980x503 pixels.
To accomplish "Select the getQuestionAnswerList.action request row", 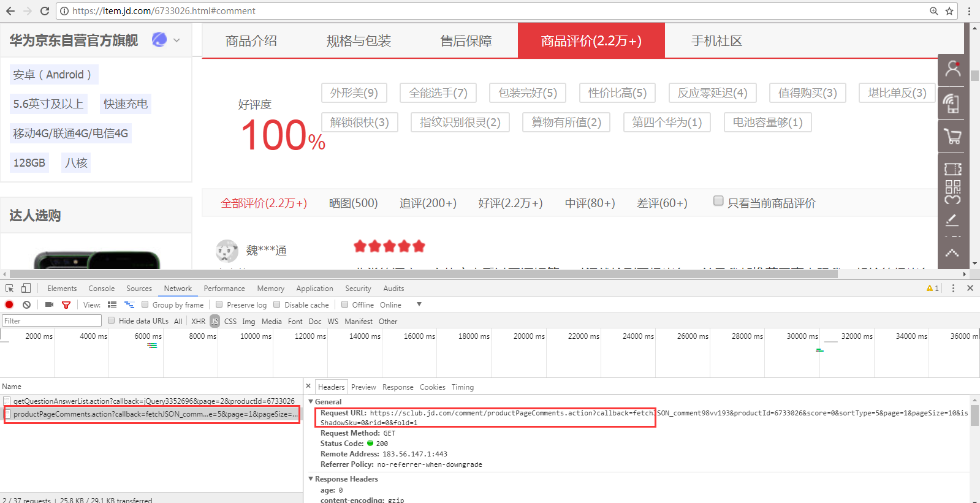I will (151, 401).
